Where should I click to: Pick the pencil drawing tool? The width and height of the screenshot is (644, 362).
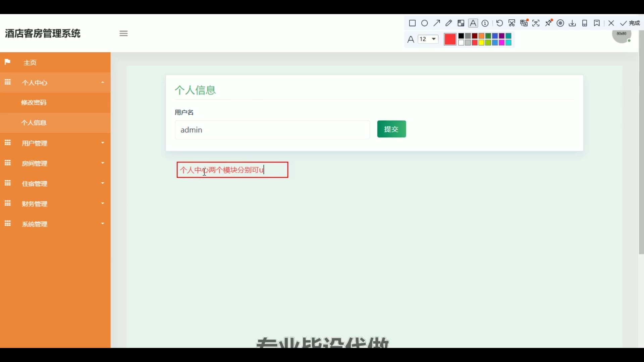point(448,23)
